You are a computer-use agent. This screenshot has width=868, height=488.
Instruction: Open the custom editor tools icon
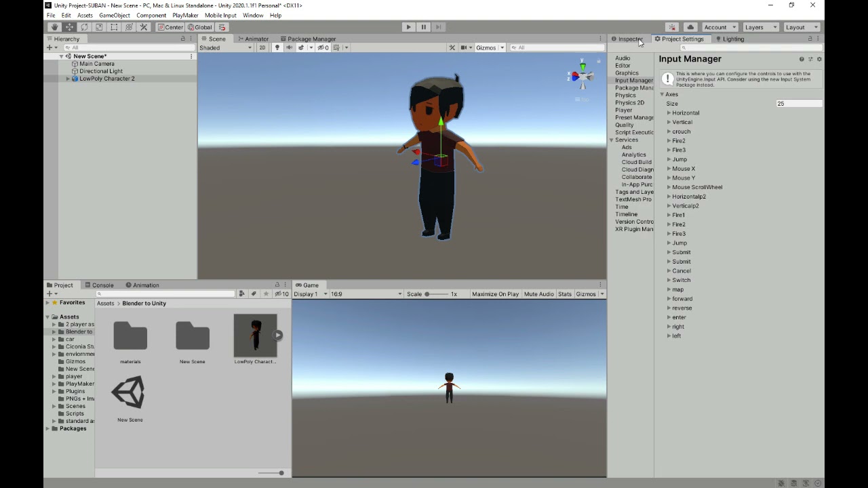coord(144,27)
